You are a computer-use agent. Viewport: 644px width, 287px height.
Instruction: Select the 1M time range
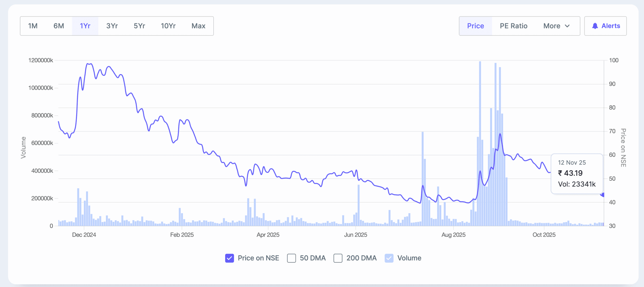click(33, 26)
